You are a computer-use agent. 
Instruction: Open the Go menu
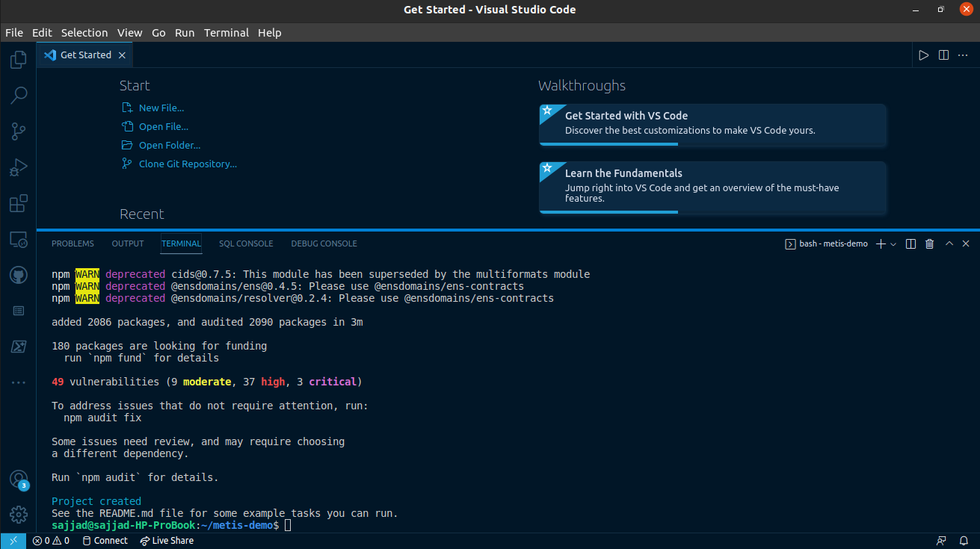(x=158, y=33)
